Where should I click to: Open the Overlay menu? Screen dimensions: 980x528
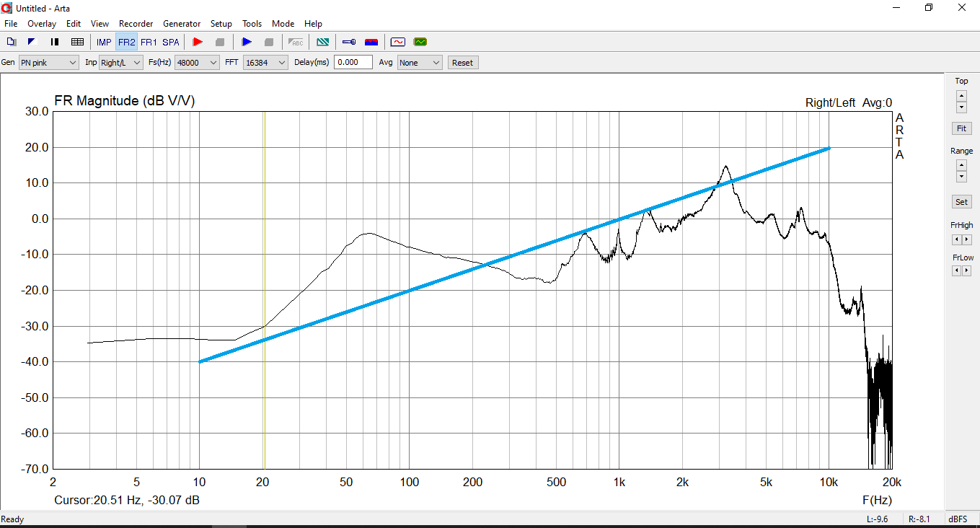pyautogui.click(x=42, y=24)
